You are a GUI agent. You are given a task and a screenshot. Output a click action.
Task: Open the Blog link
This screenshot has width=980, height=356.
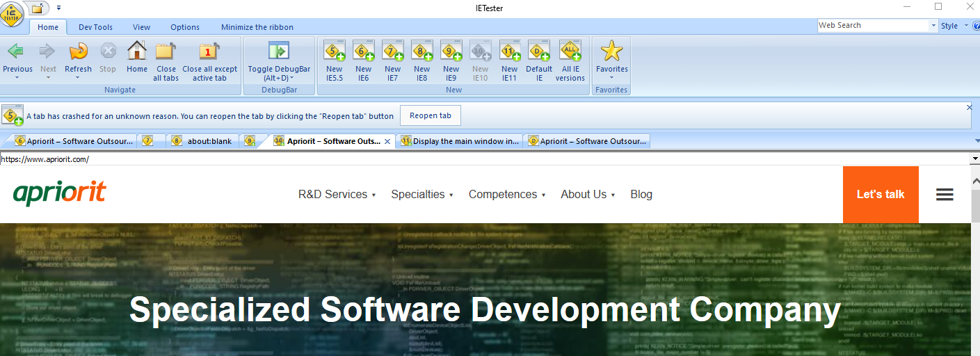tap(641, 195)
